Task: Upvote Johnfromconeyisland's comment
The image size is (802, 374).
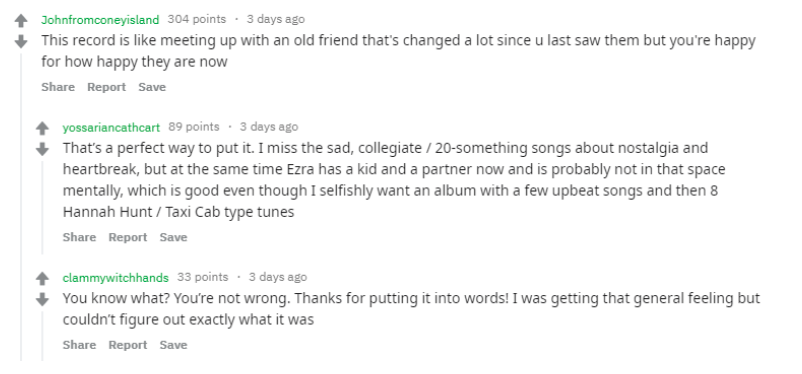Action: click(x=21, y=20)
